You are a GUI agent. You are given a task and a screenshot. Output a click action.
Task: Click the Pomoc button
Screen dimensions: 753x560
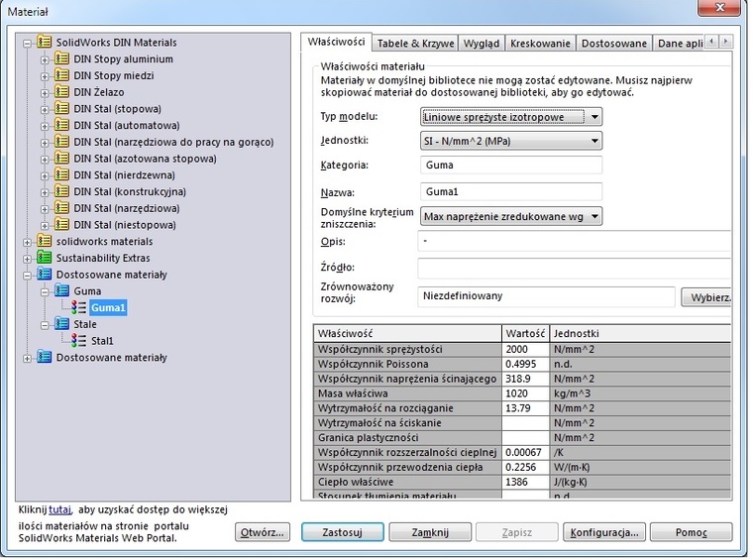click(691, 532)
